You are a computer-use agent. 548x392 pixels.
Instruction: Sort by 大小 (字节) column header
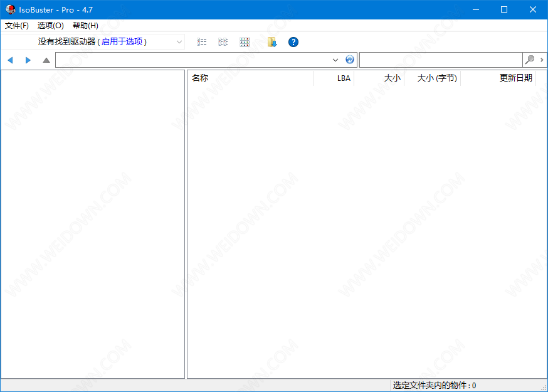coord(433,78)
